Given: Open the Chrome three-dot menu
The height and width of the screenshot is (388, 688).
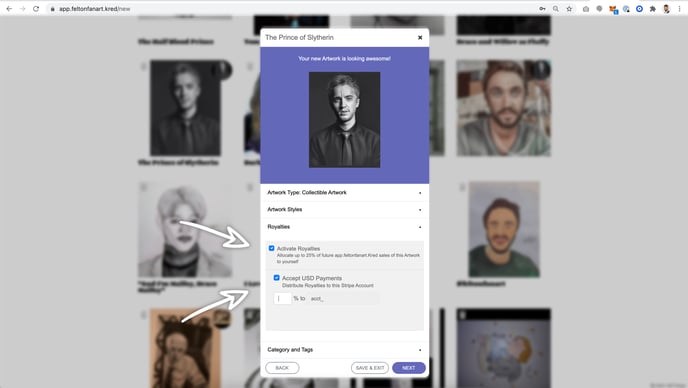Looking at the screenshot, I should [679, 9].
